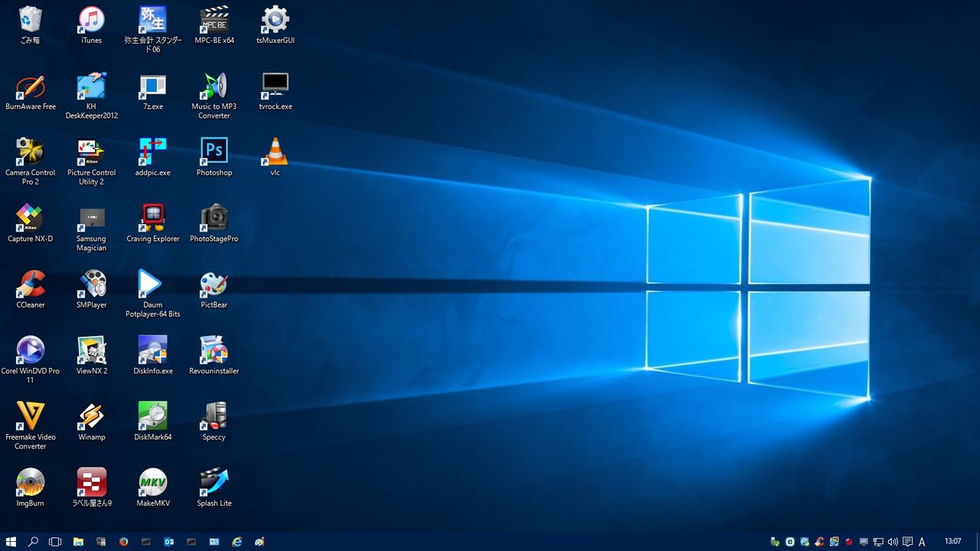Select Daum Potplayer-64 Bits icon
980x551 pixels.
(x=153, y=293)
